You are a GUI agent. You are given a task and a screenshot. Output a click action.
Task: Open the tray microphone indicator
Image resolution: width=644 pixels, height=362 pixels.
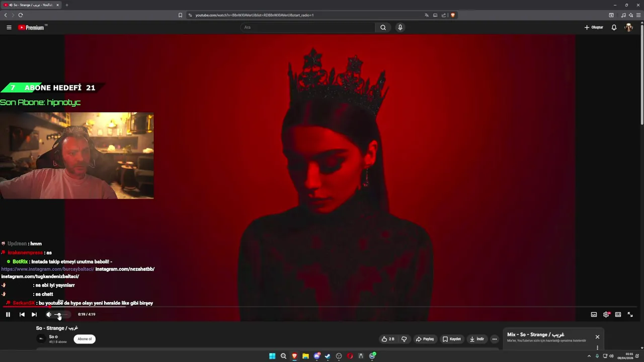tap(598, 356)
